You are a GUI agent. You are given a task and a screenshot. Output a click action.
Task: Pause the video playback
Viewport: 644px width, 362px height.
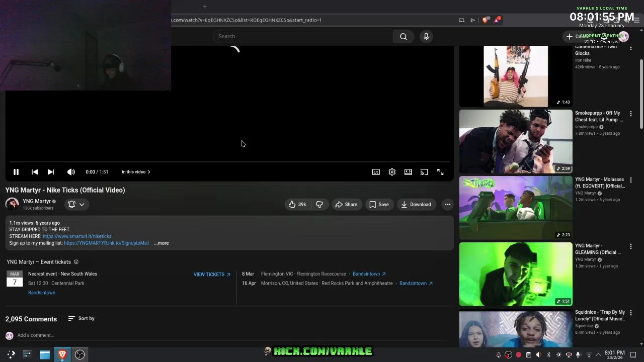click(x=16, y=172)
